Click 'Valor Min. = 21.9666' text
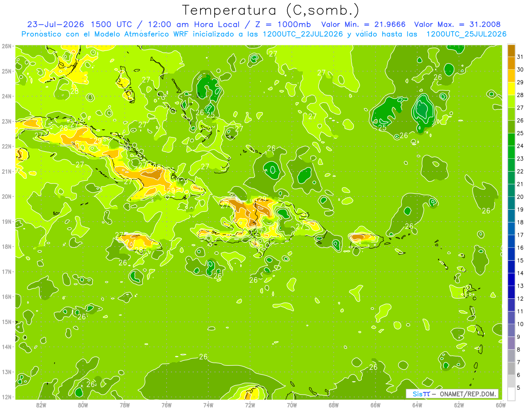Image resolution: width=532 pixels, height=411 pixels. [364, 24]
